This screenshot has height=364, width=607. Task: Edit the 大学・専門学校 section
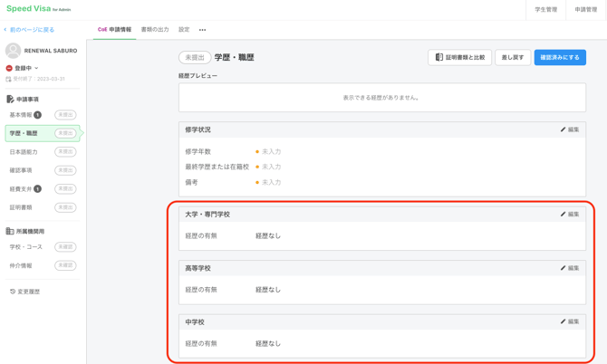(x=570, y=214)
